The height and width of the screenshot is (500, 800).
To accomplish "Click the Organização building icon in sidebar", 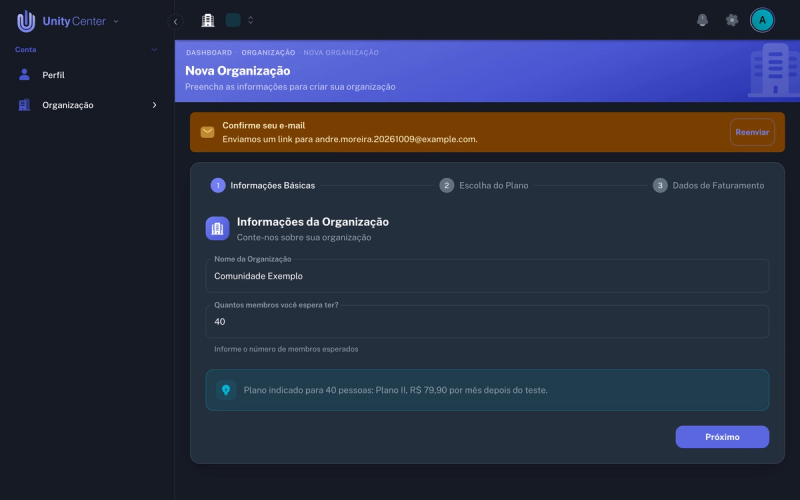I will (x=24, y=105).
